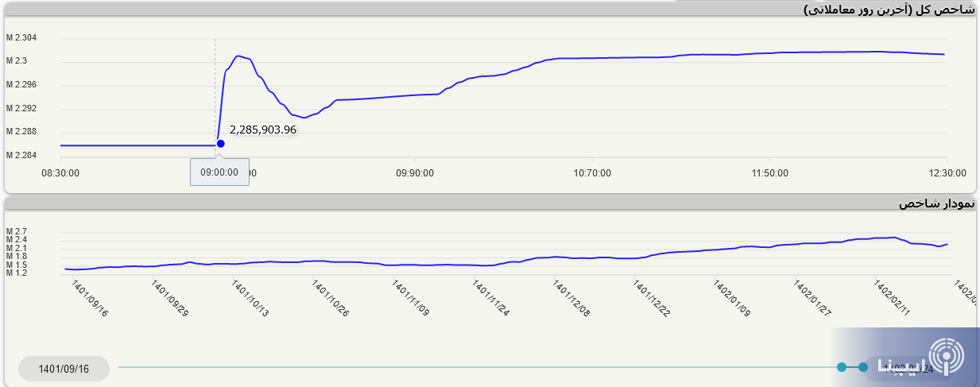Click the M 2.304 y-axis label

[21, 38]
